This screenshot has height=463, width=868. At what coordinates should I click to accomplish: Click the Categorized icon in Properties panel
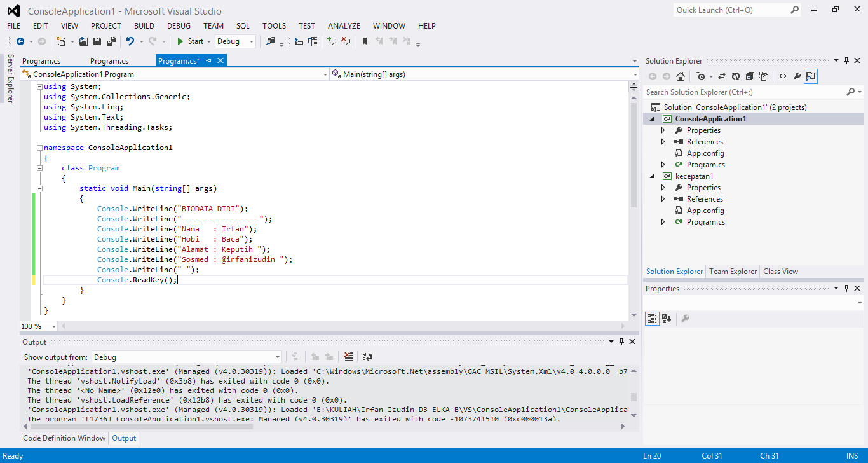[x=652, y=318]
